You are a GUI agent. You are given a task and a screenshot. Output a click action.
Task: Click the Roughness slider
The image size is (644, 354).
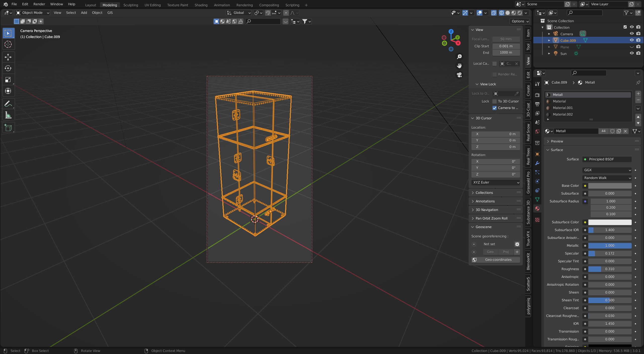point(610,269)
